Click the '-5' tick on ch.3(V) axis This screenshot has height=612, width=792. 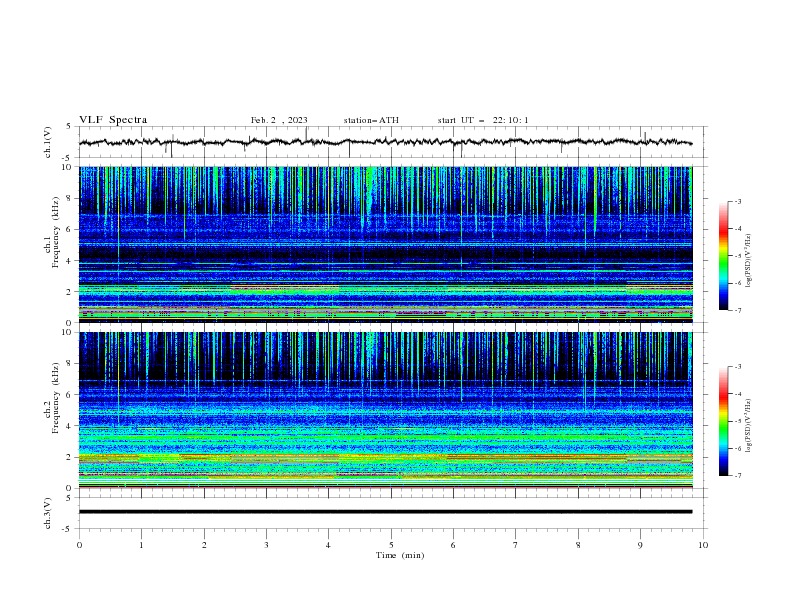click(67, 529)
